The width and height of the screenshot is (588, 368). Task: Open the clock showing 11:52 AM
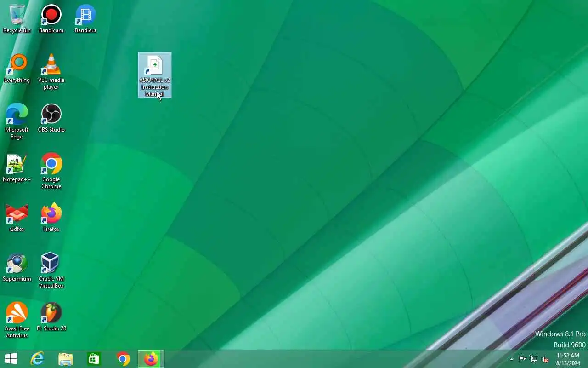coord(568,359)
